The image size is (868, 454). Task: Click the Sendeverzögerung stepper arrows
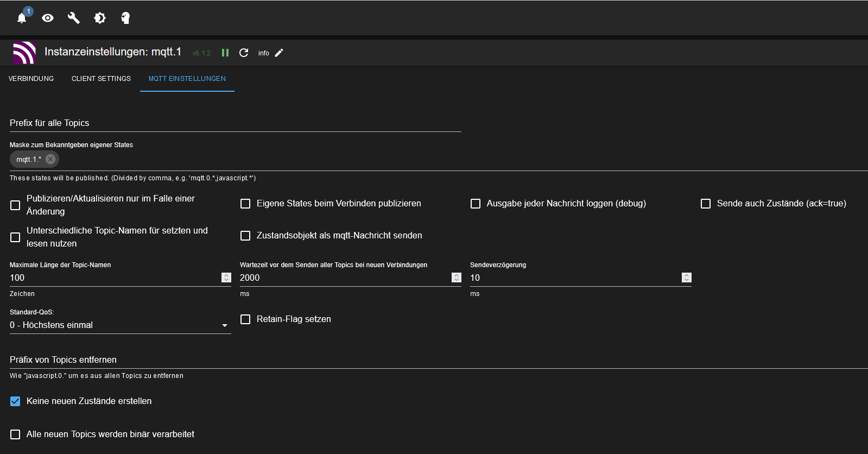[687, 278]
